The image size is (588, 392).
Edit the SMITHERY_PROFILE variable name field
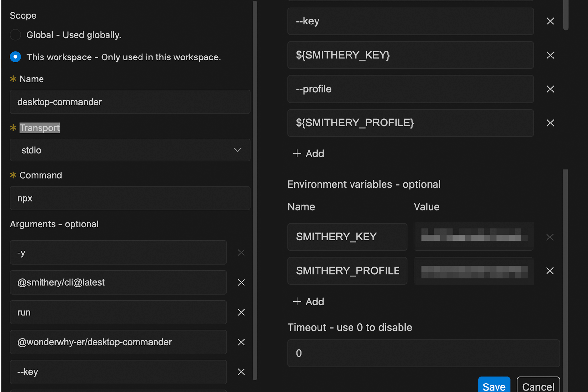point(347,271)
